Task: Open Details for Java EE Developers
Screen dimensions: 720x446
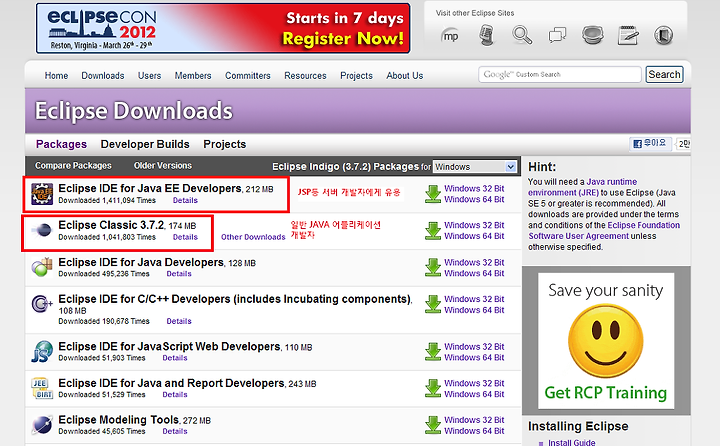Action: tap(185, 200)
